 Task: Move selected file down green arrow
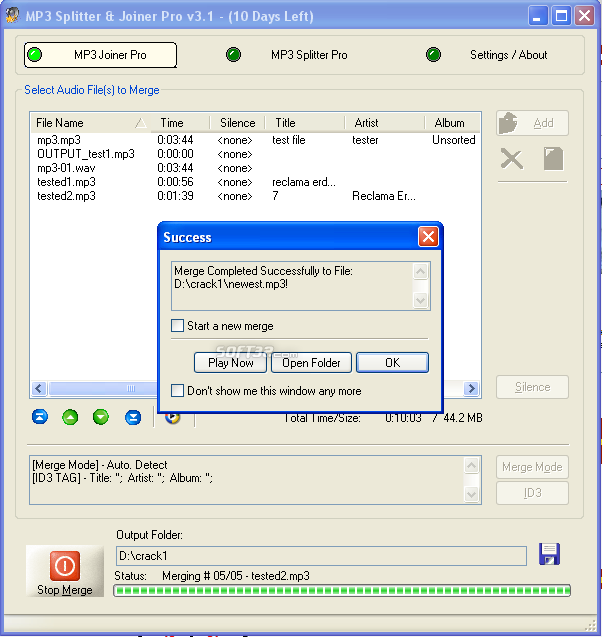101,417
